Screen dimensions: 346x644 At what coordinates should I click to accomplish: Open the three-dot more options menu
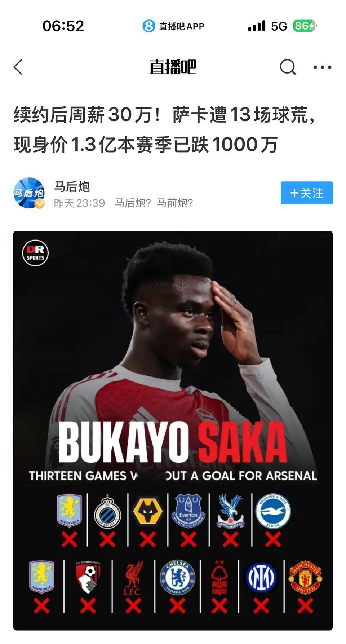tap(322, 67)
